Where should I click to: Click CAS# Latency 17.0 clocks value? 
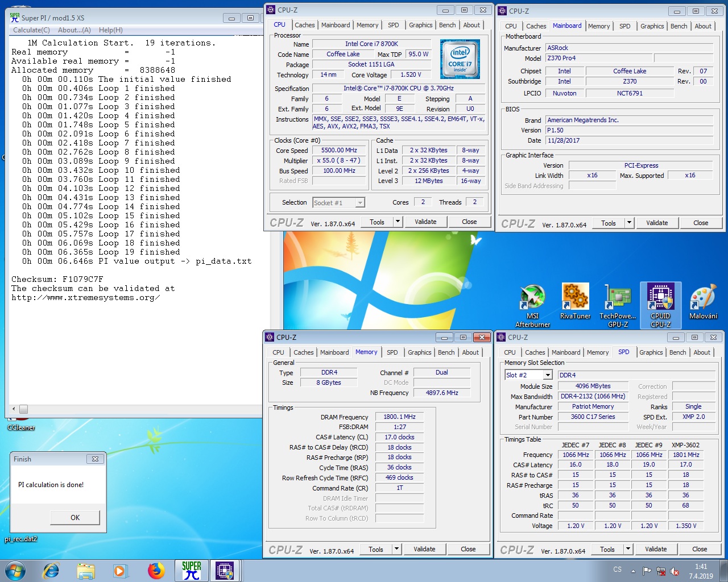(399, 437)
